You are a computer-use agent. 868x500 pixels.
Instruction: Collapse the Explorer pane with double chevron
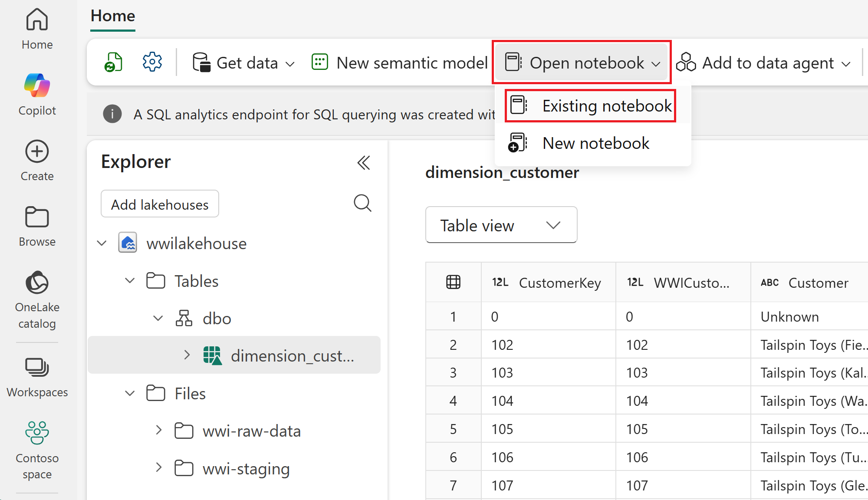pos(363,163)
